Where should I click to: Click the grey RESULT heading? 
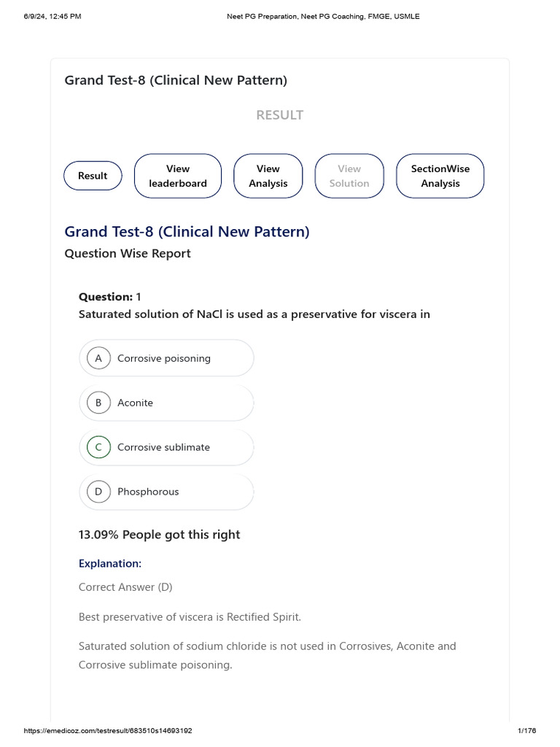tap(280, 115)
